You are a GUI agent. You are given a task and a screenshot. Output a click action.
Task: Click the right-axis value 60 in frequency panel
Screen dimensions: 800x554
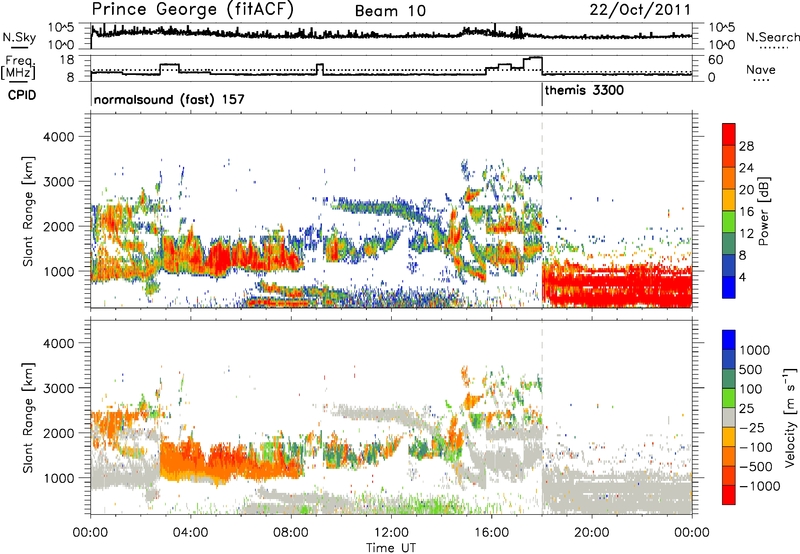[716, 60]
